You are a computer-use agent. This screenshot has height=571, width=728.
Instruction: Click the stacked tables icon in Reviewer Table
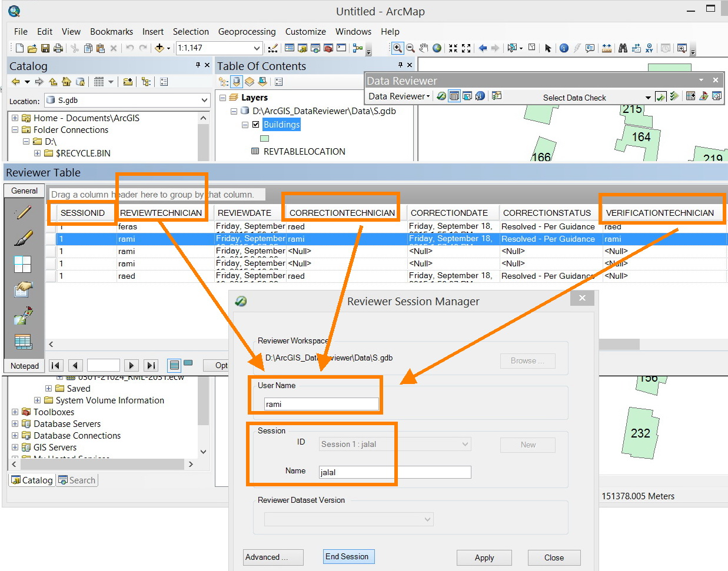(23, 342)
